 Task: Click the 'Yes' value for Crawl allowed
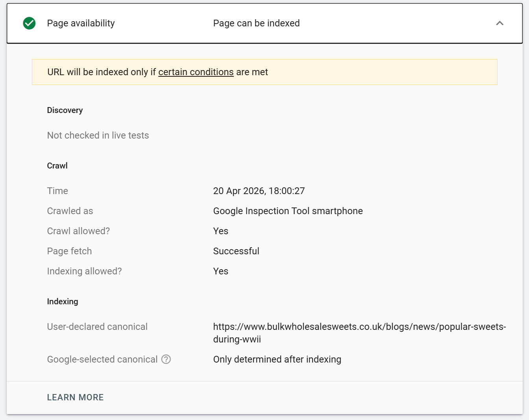pos(220,231)
